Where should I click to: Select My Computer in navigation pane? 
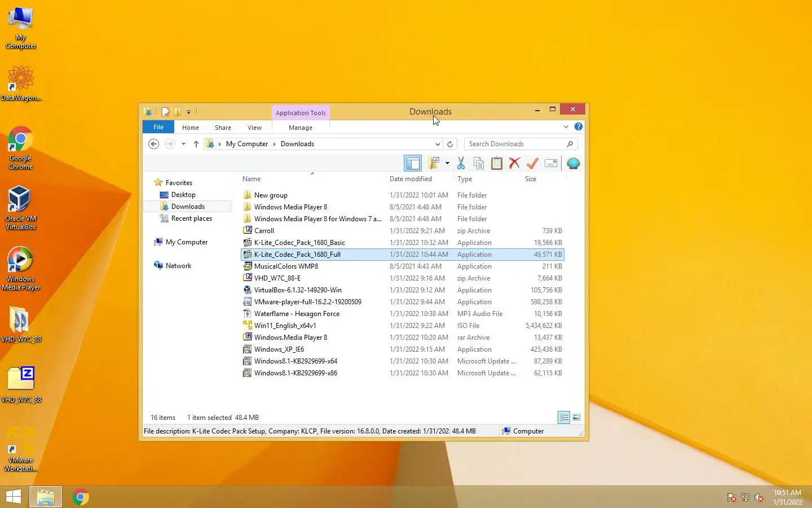tap(187, 242)
